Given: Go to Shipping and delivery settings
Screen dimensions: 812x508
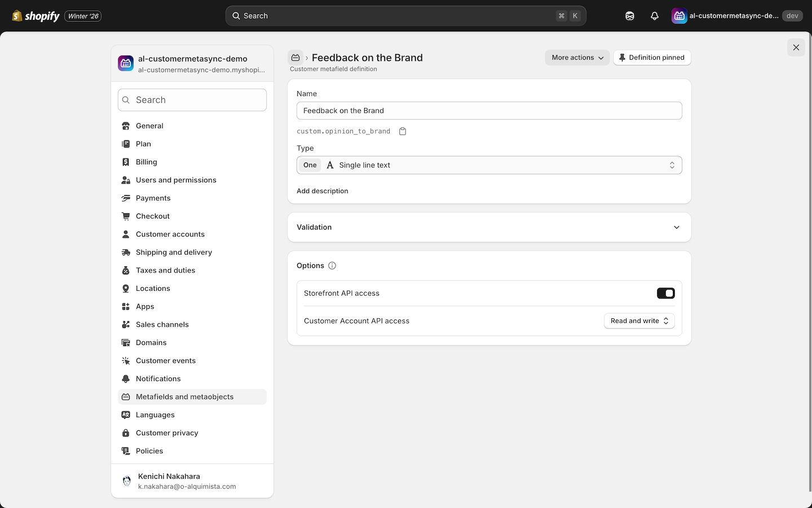Looking at the screenshot, I should point(174,252).
